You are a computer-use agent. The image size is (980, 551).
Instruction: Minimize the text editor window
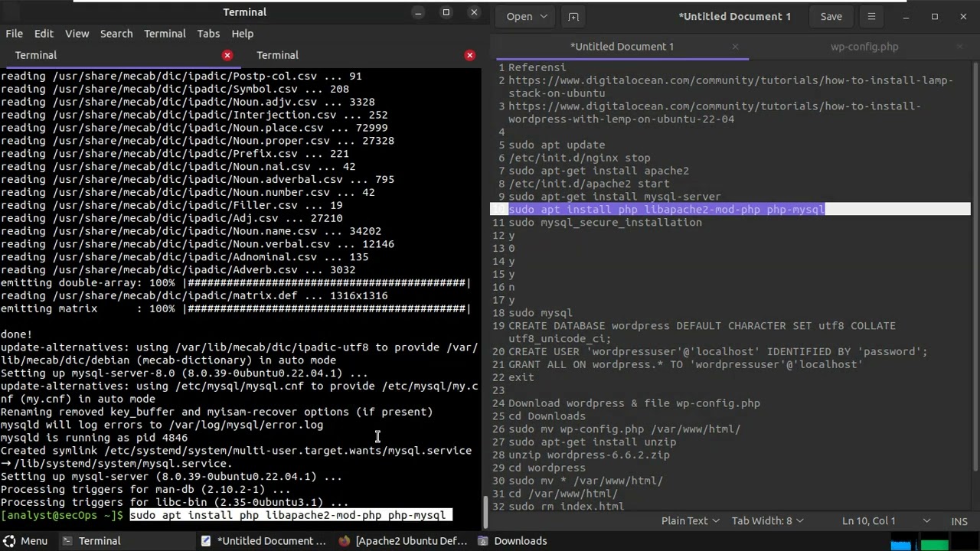point(906,16)
